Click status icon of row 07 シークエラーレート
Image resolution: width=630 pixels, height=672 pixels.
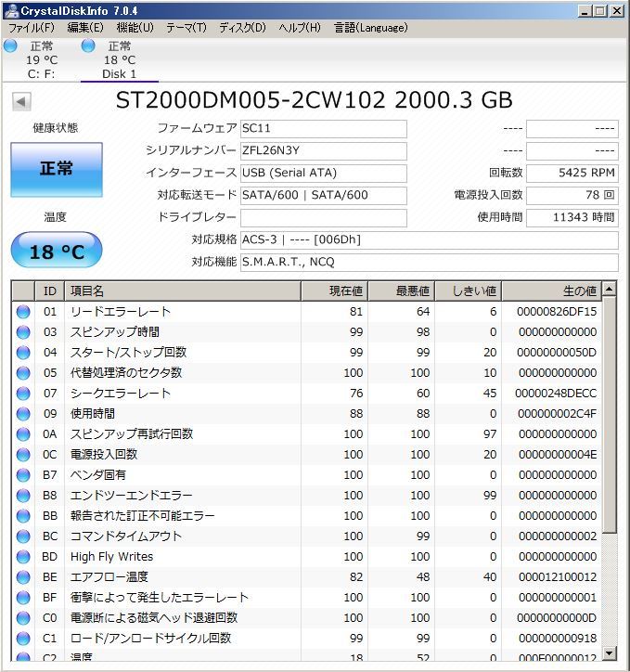point(23,394)
